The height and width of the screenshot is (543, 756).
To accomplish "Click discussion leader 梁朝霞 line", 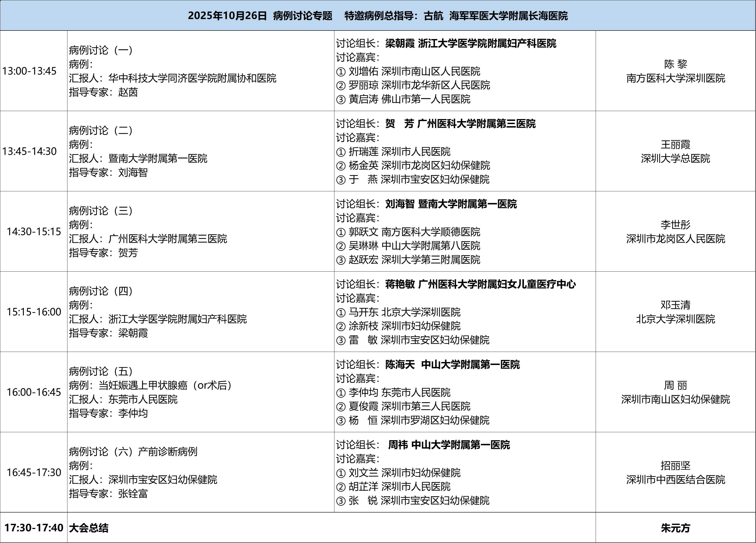I will [x=446, y=43].
